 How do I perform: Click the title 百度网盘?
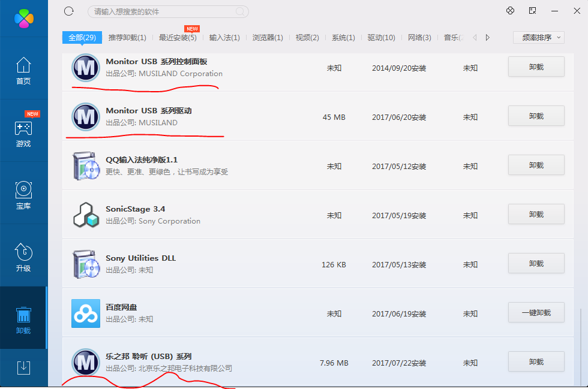pos(121,307)
